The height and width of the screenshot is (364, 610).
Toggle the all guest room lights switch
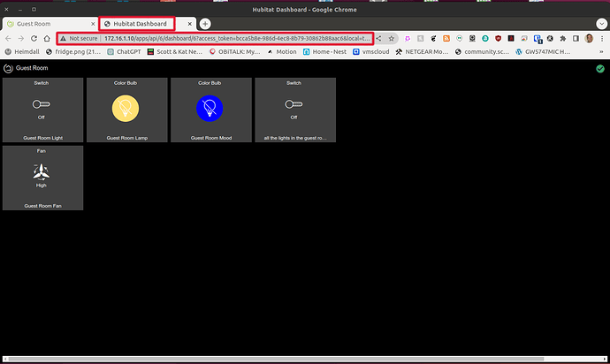point(294,104)
